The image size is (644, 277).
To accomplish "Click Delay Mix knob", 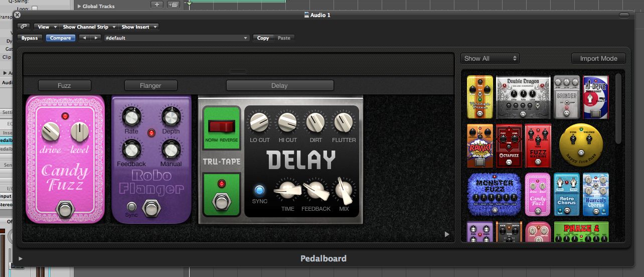I will pos(344,190).
